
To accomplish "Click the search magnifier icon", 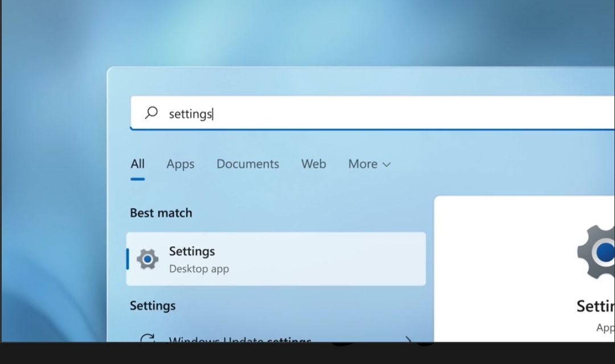I will [x=151, y=113].
